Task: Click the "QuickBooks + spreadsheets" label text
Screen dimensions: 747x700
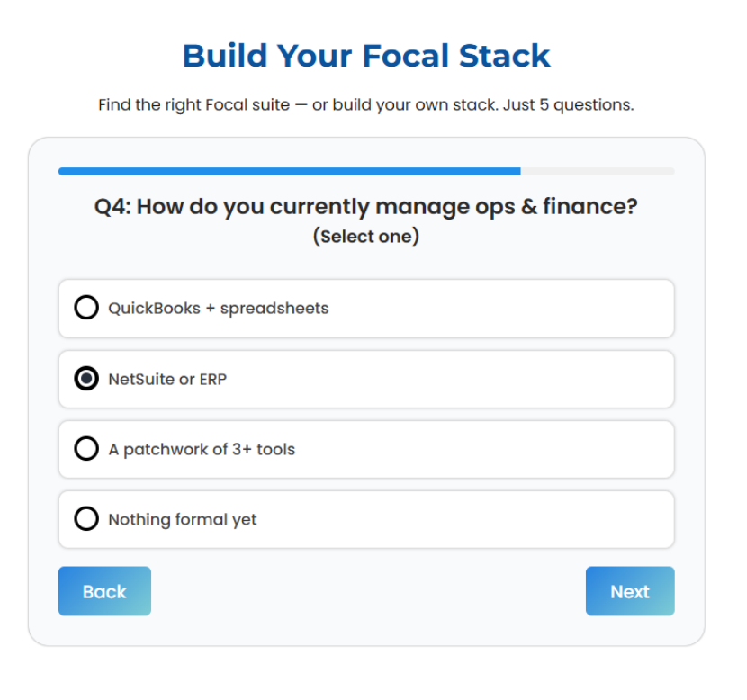Action: click(x=219, y=309)
